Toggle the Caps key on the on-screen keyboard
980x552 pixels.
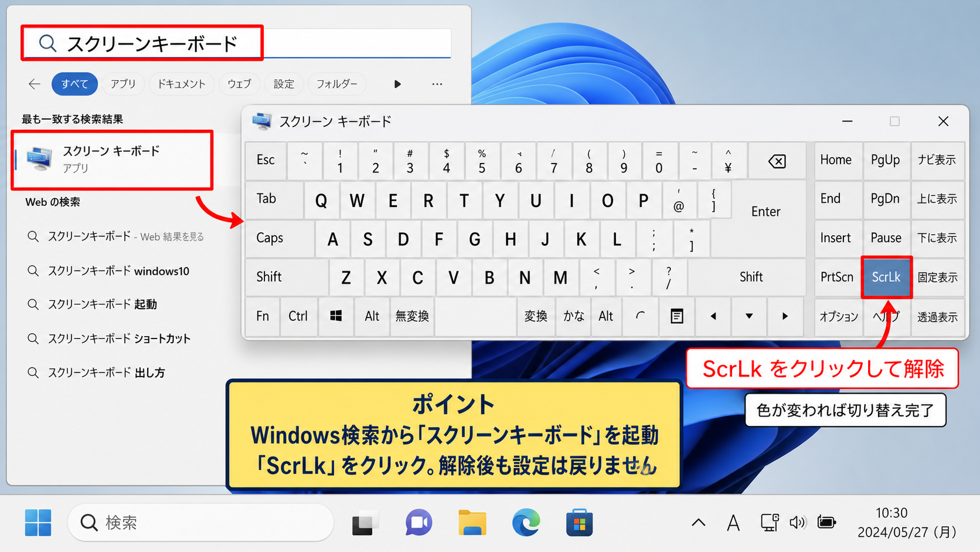pos(280,238)
